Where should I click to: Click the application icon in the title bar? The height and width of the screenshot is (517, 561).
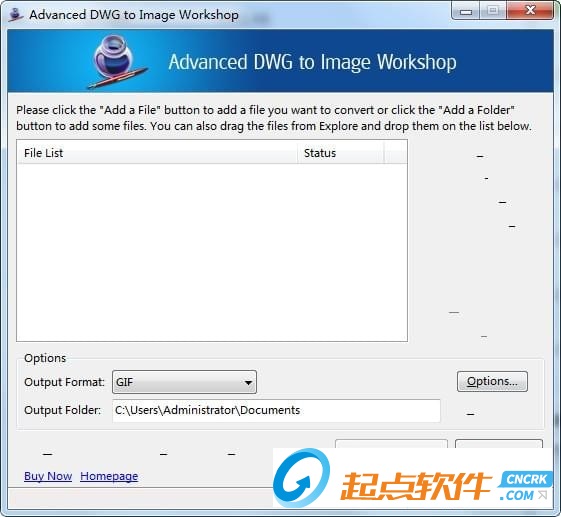pos(16,15)
